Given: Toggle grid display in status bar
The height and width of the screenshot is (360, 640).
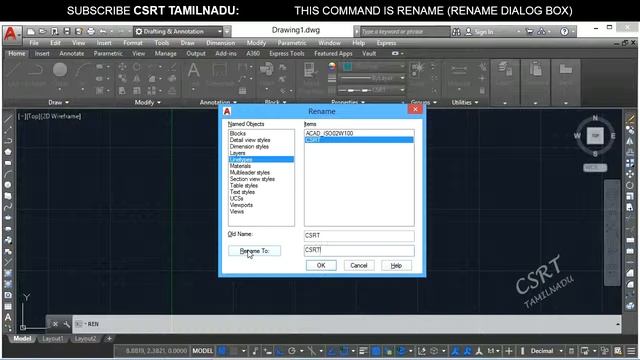Looking at the screenshot, I should (x=222, y=351).
